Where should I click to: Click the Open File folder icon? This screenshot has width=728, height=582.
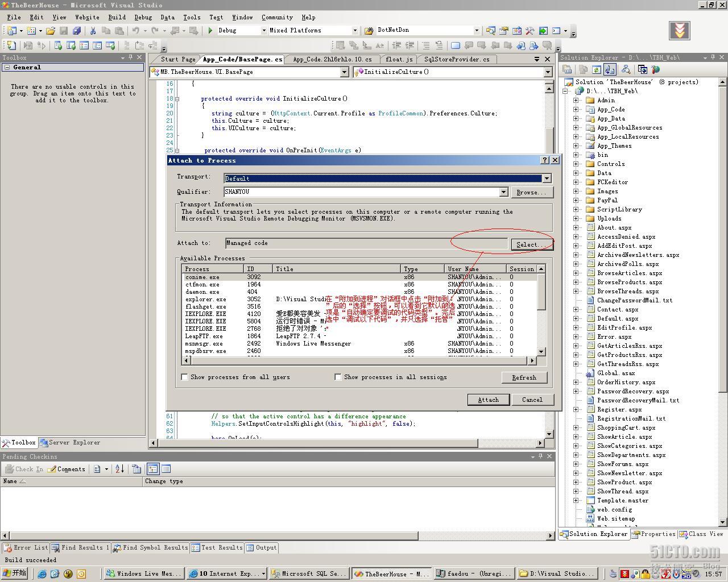[x=50, y=30]
